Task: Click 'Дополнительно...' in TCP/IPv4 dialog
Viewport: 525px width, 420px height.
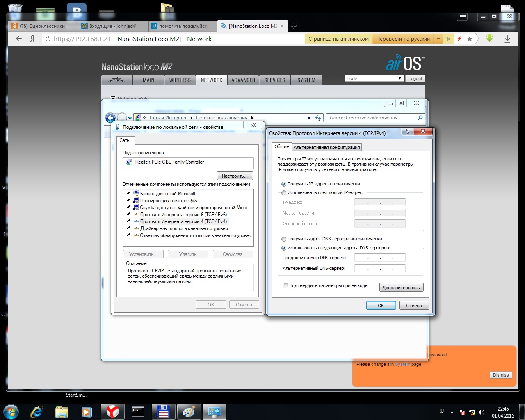Action: [x=401, y=288]
